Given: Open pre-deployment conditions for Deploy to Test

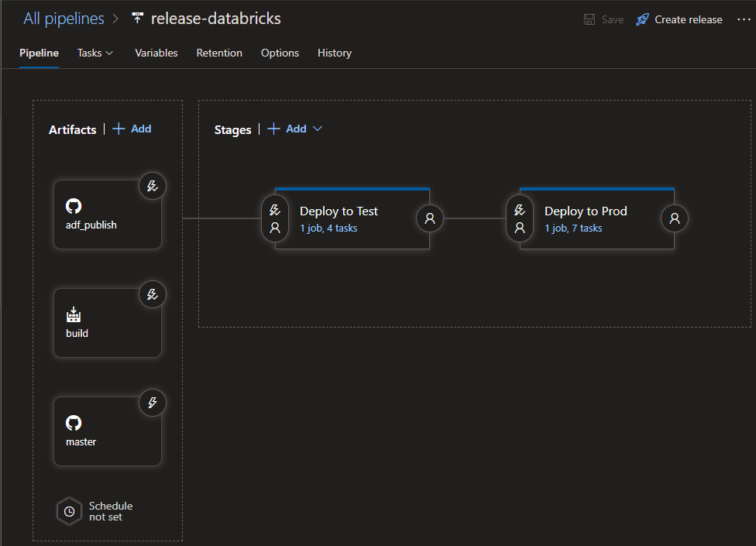Looking at the screenshot, I should click(x=275, y=218).
